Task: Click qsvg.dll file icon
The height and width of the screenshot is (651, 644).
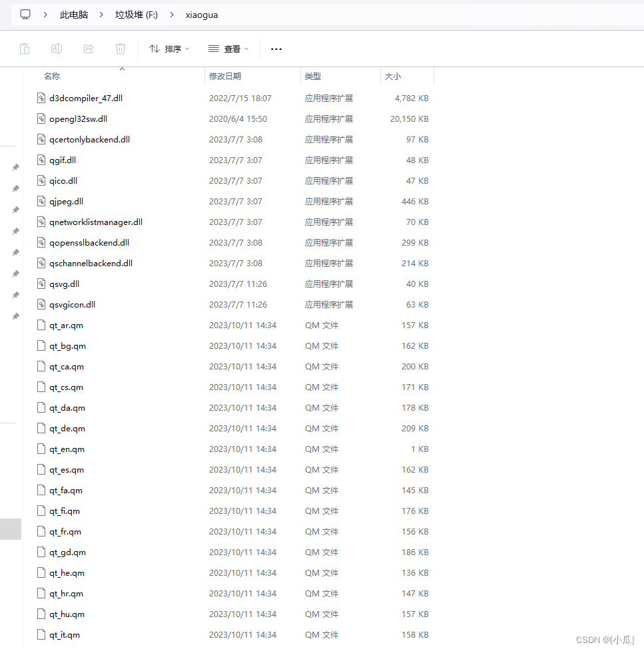Action: click(41, 284)
